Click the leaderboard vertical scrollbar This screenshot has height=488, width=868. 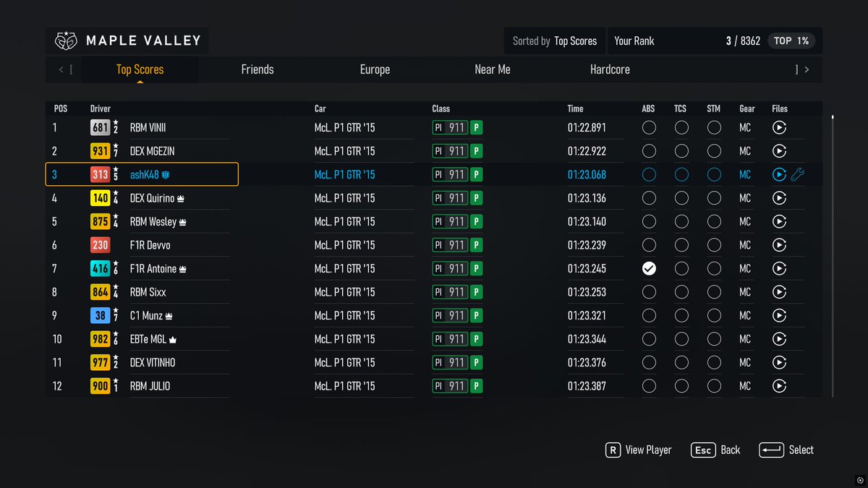click(x=833, y=256)
